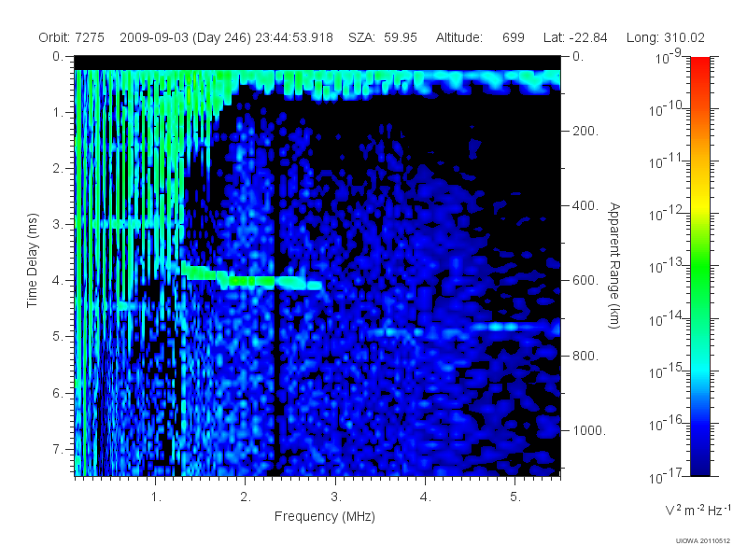Click the frequency tick label '2.'
Viewport: 747px width, 560px height.
tap(246, 497)
